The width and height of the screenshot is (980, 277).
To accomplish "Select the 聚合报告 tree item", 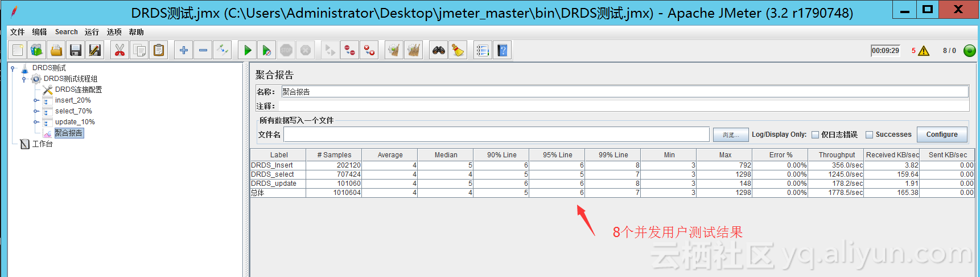I will click(x=69, y=133).
